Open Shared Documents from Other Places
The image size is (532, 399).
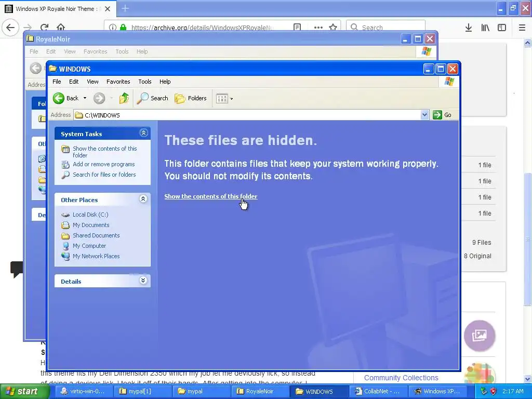96,235
